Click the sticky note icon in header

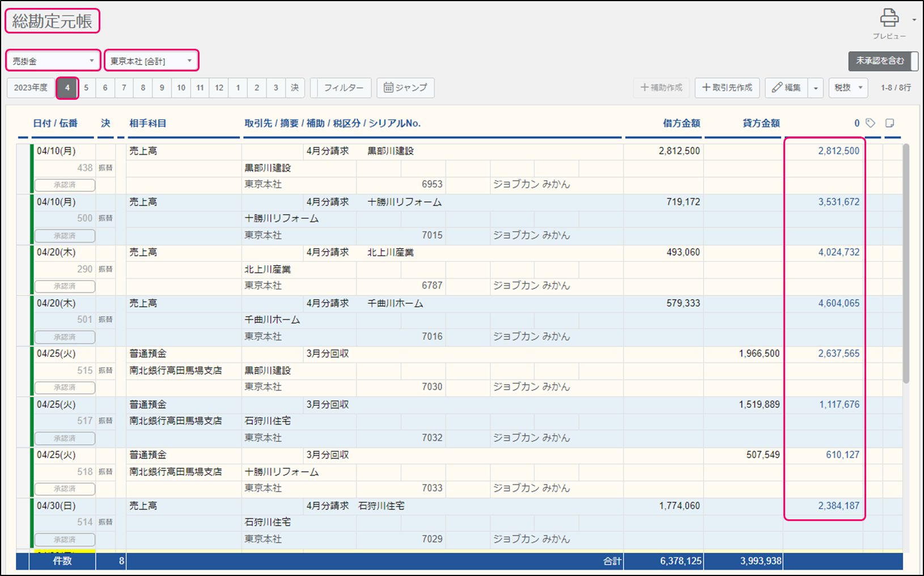click(889, 123)
